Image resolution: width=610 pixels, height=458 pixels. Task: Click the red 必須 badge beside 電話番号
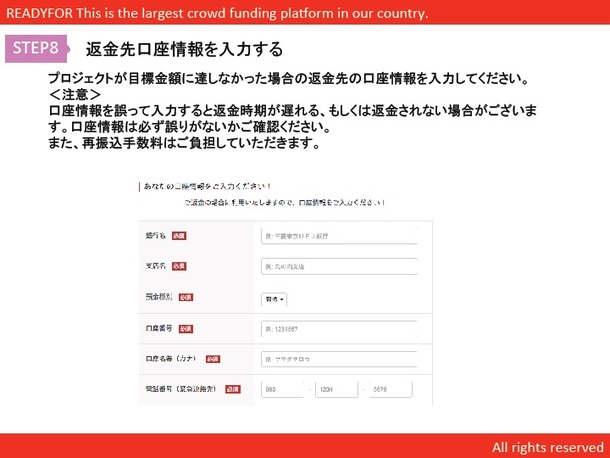(233, 388)
